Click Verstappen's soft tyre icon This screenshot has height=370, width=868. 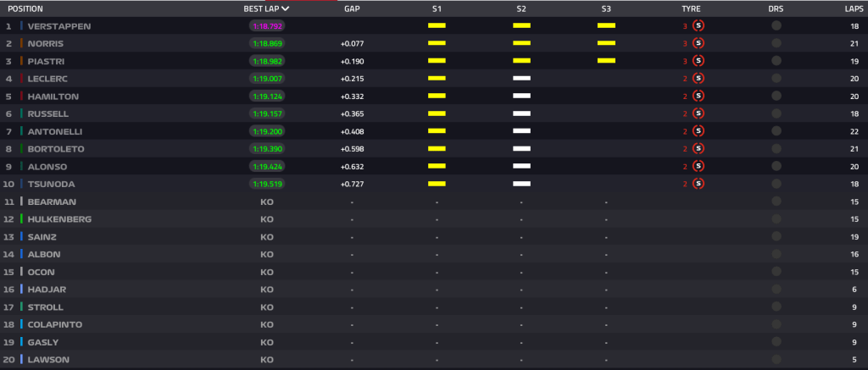698,25
